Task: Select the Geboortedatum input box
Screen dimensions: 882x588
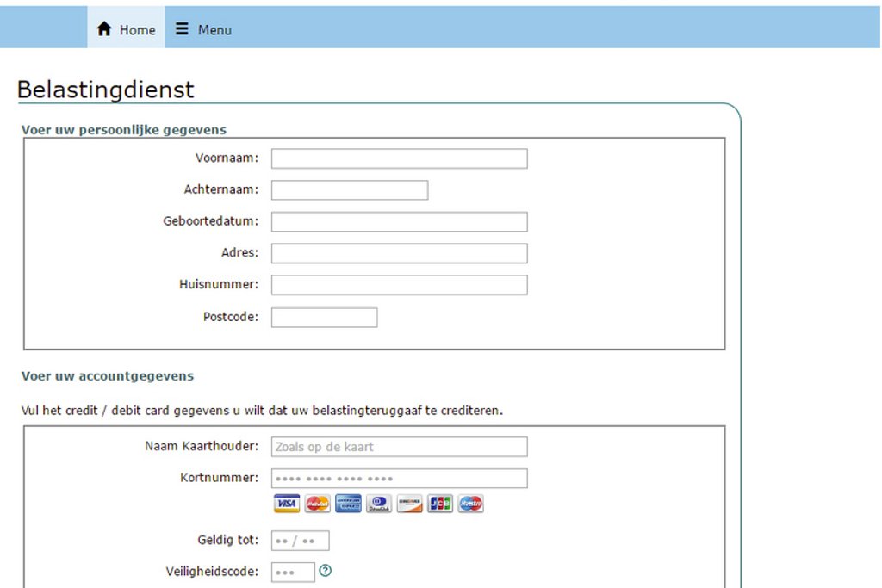Action: coord(399,221)
